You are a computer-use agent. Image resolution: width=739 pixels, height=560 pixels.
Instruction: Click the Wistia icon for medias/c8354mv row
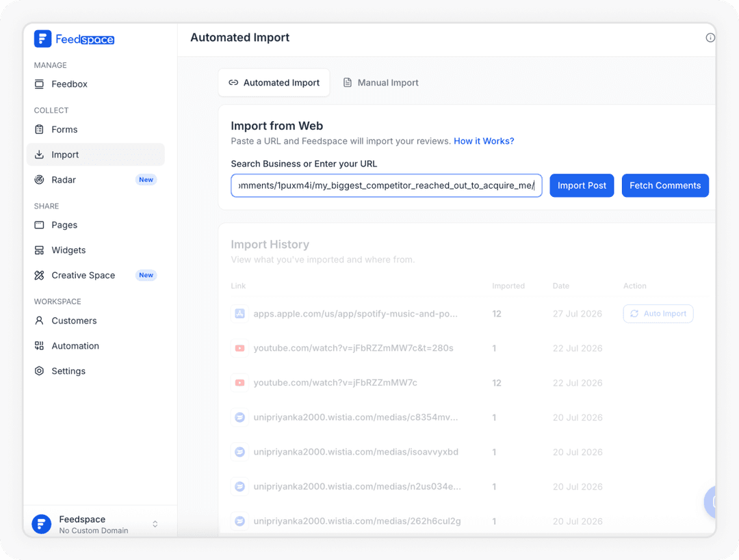240,417
